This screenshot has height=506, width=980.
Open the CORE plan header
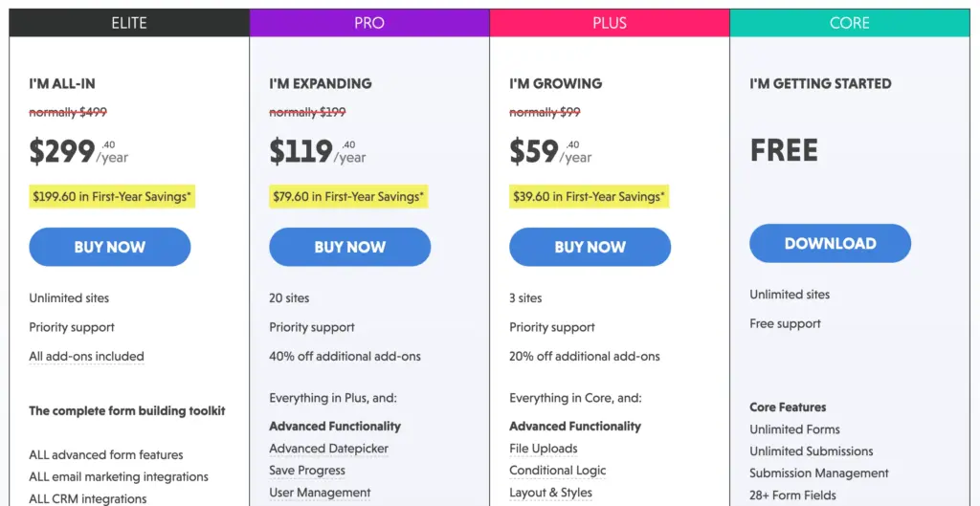tap(849, 23)
